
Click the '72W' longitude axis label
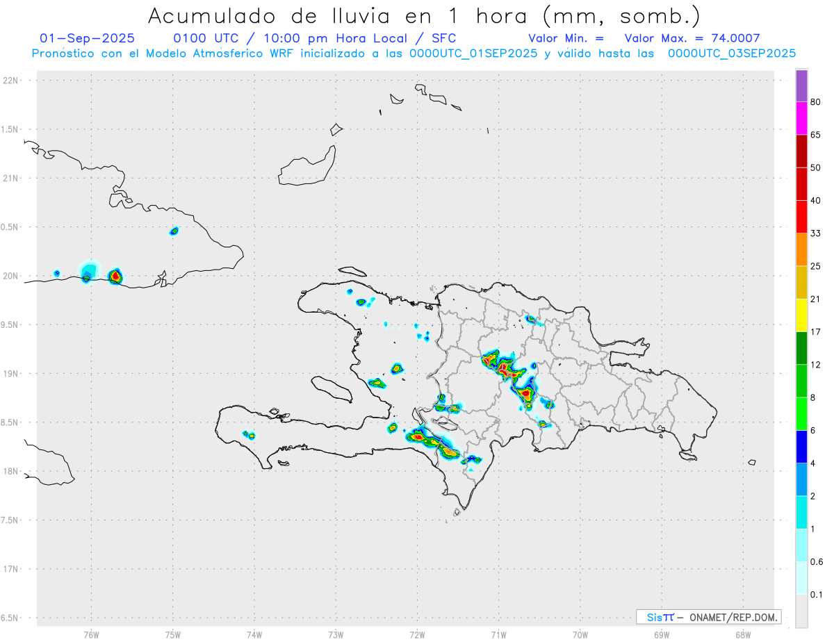click(x=417, y=634)
